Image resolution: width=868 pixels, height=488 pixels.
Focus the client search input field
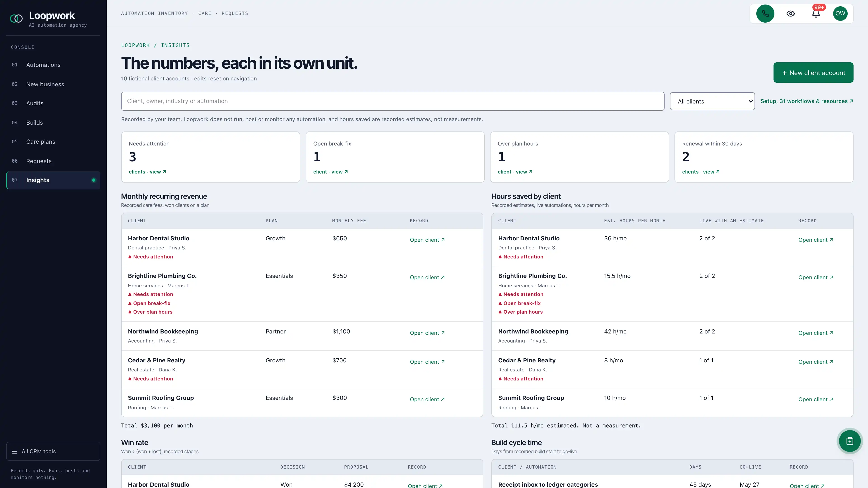pos(393,101)
